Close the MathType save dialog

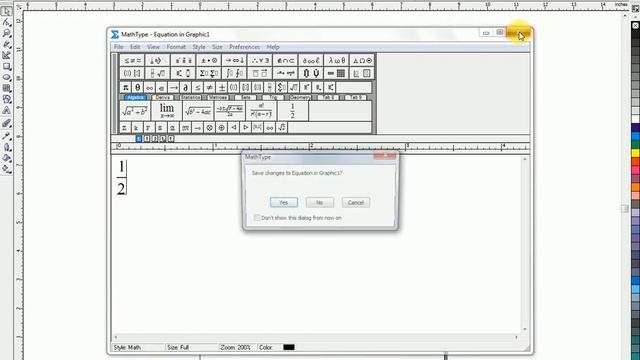click(x=384, y=156)
